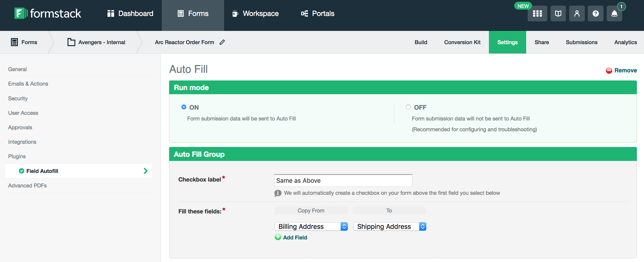Switch to the Conversion Kit tab
Viewport: 644px width, 262px height.
(x=462, y=42)
